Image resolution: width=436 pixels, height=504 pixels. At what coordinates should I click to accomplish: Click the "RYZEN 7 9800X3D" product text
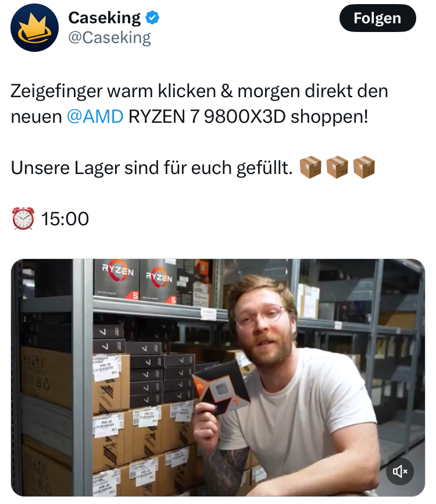[207, 116]
